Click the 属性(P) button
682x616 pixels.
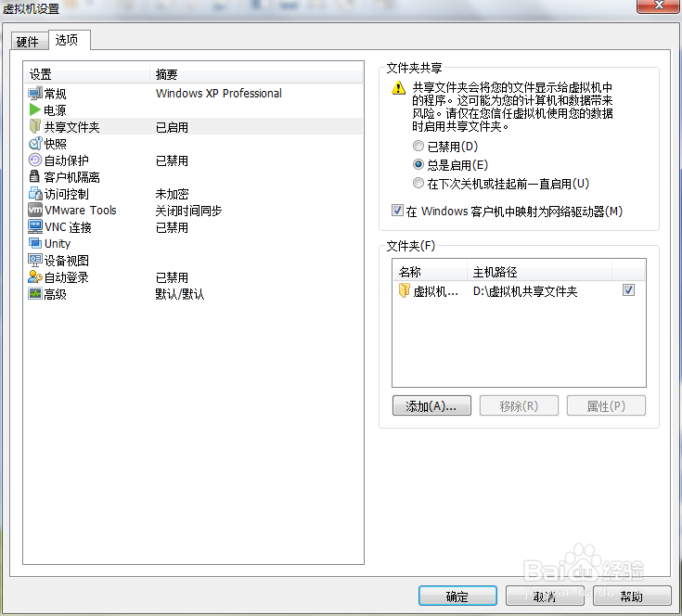click(606, 405)
